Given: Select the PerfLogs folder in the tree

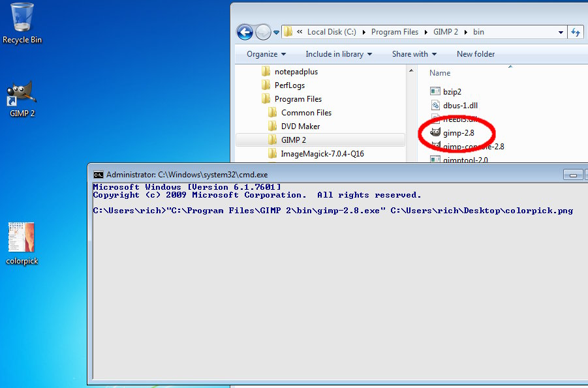Looking at the screenshot, I should pos(290,85).
